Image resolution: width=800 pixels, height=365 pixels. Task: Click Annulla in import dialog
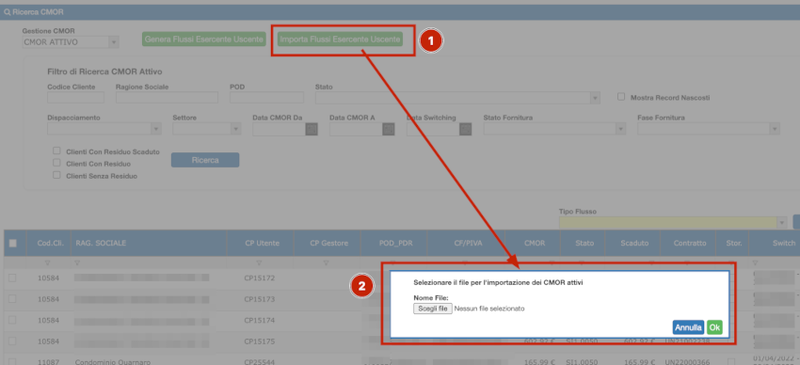[x=688, y=328]
